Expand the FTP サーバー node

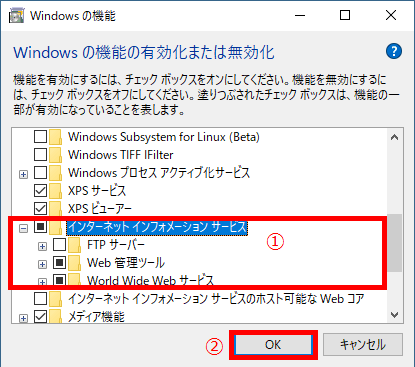[x=42, y=246]
